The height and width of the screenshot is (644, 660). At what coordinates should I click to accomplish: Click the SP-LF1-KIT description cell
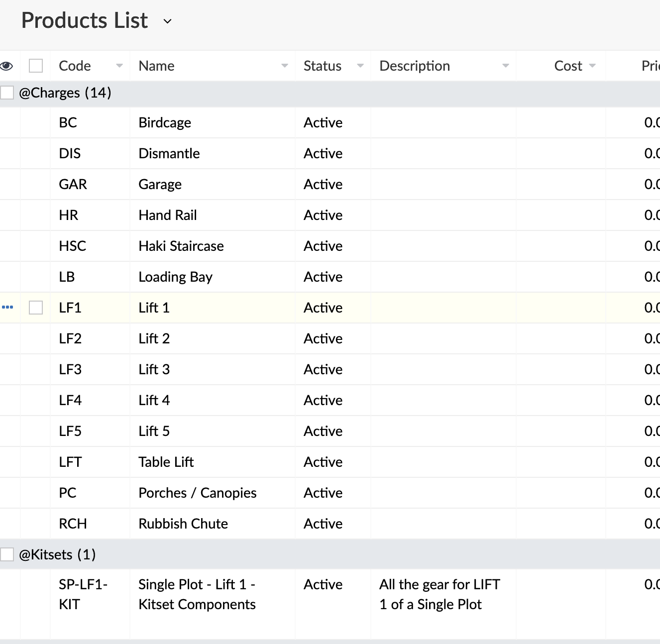click(440, 594)
